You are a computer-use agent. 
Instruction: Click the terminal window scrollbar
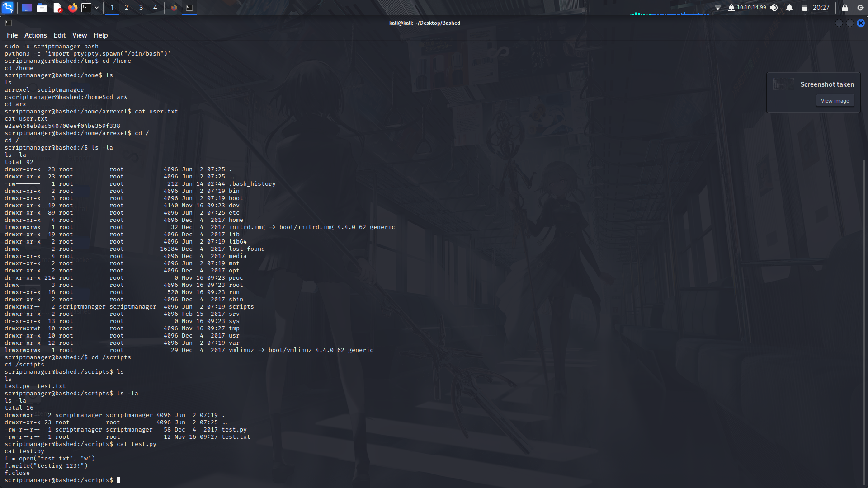coord(864,316)
